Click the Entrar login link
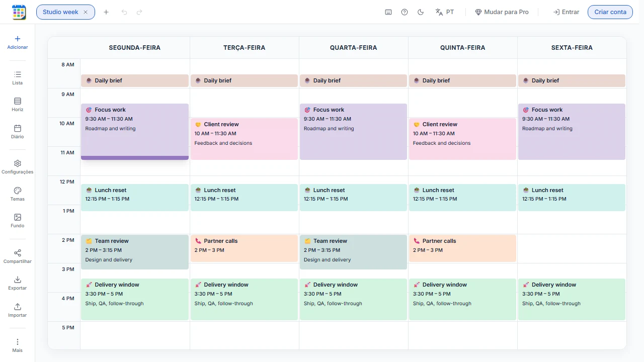Viewport: 644px width, 362px height. point(566,12)
